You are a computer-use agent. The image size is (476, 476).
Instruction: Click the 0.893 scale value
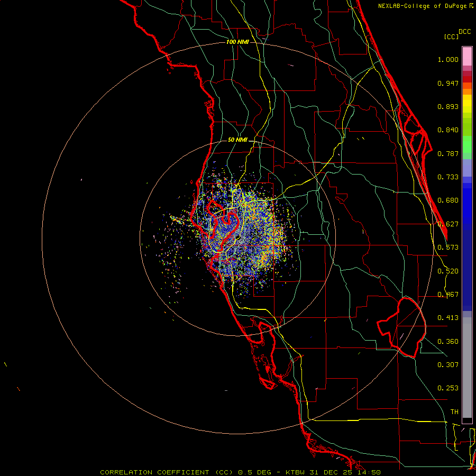[448, 106]
